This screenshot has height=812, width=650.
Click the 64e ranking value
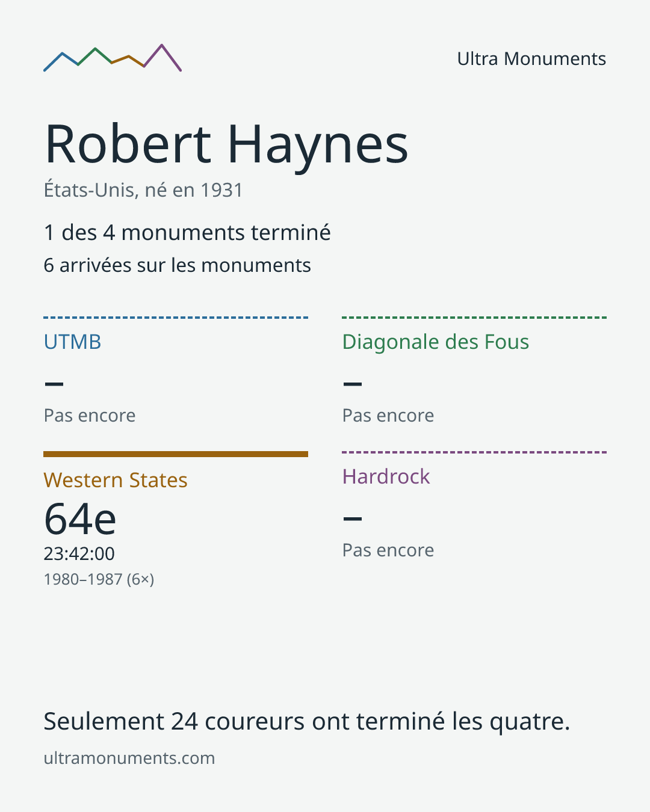point(80,519)
